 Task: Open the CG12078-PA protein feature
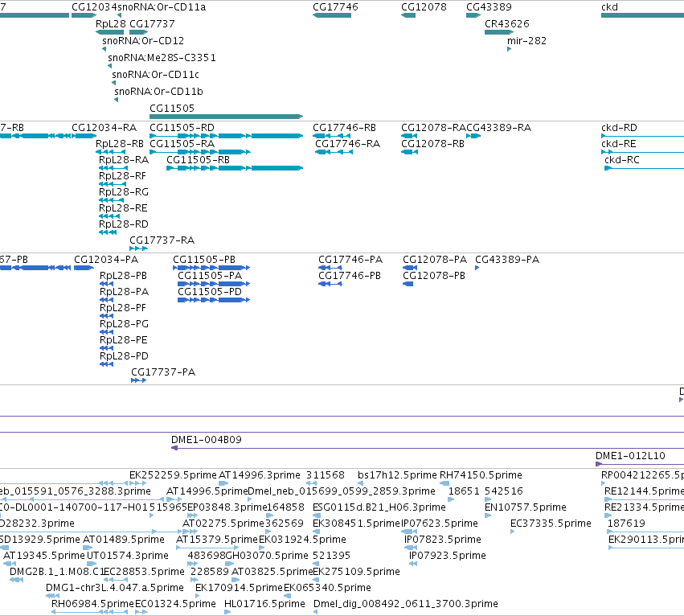(x=410, y=268)
